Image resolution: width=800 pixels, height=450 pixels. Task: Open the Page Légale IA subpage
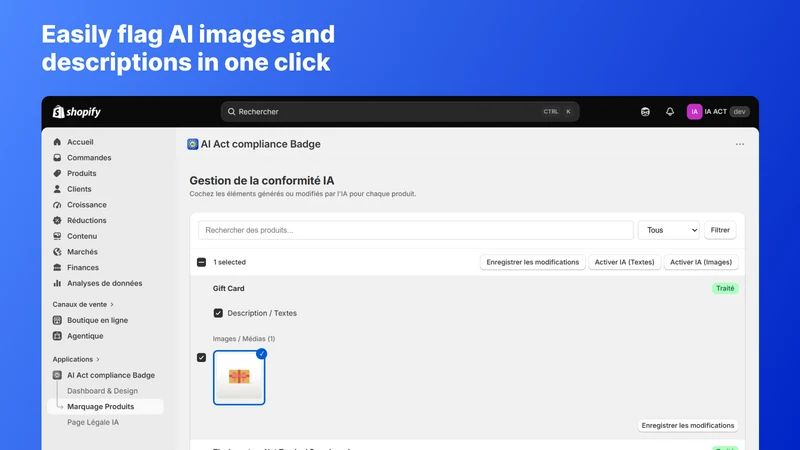[x=93, y=422]
